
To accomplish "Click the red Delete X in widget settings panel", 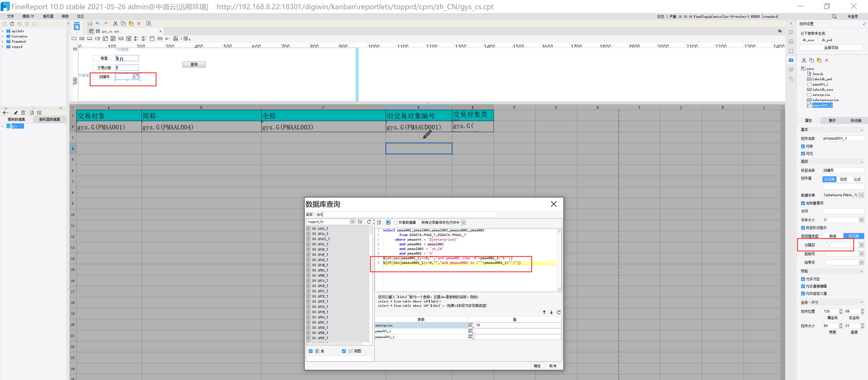I will (x=827, y=60).
